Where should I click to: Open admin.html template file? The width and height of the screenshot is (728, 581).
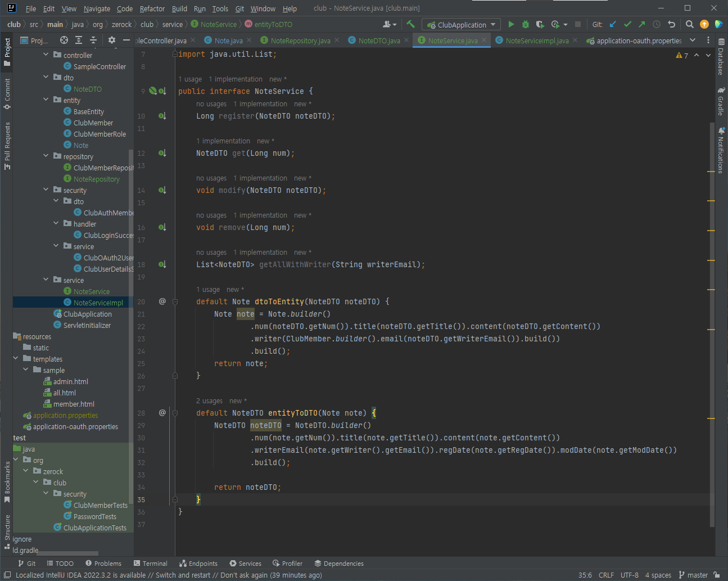pyautogui.click(x=70, y=381)
